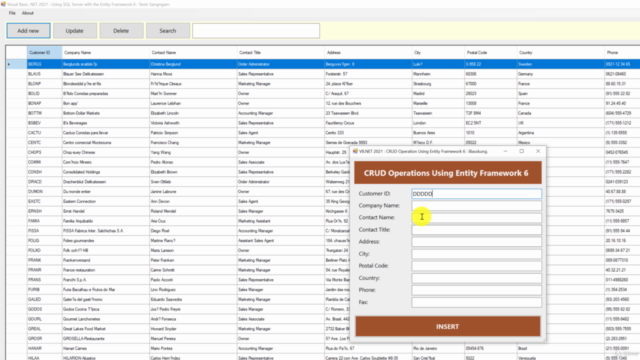Click the Search button
The image size is (640, 360).
click(168, 31)
